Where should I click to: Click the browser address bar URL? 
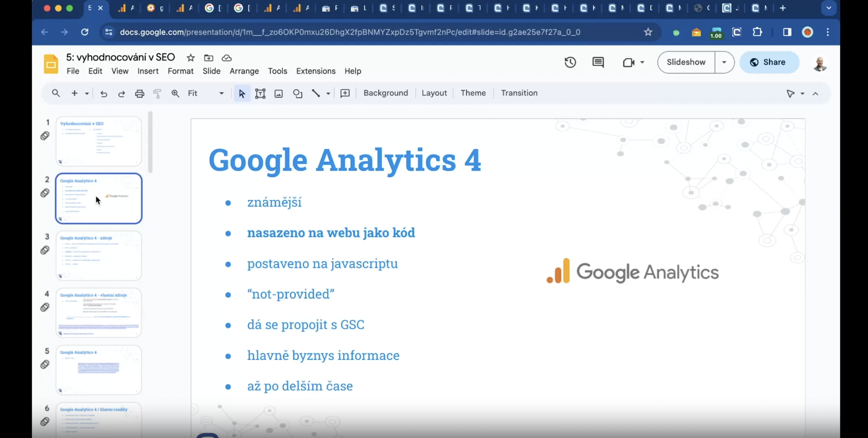[x=350, y=32]
